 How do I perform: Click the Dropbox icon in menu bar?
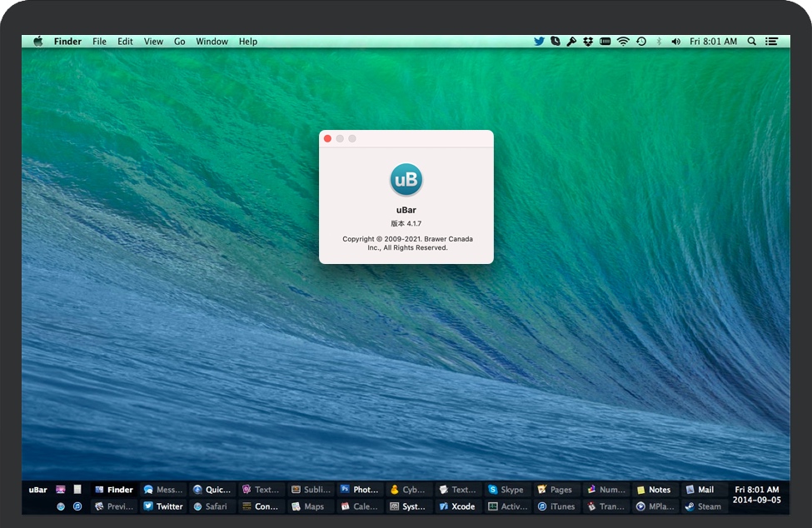[x=588, y=42]
